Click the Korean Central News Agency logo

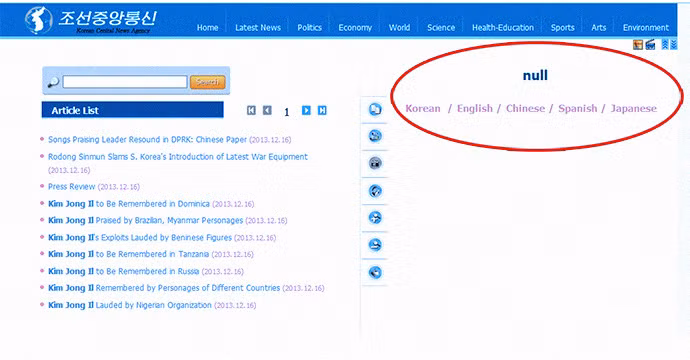tap(90, 20)
